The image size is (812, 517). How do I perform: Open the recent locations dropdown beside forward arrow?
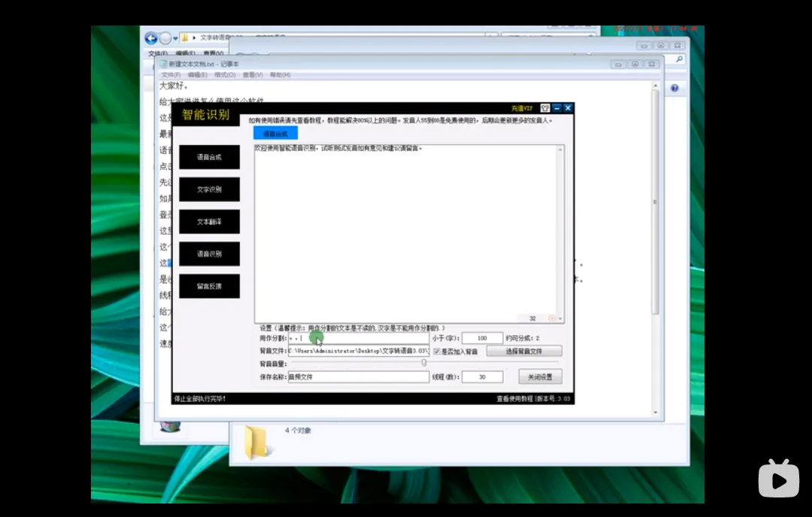pyautogui.click(x=175, y=38)
